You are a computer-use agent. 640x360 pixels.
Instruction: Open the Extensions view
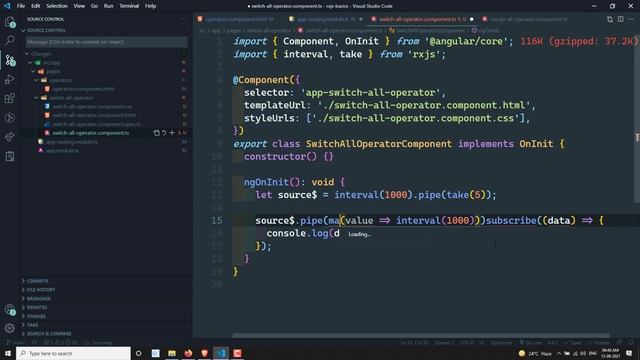click(x=10, y=98)
